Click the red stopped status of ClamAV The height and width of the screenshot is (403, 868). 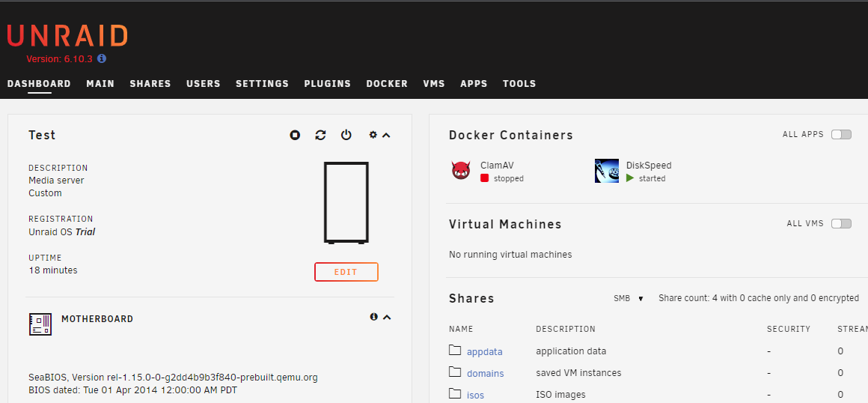click(502, 178)
